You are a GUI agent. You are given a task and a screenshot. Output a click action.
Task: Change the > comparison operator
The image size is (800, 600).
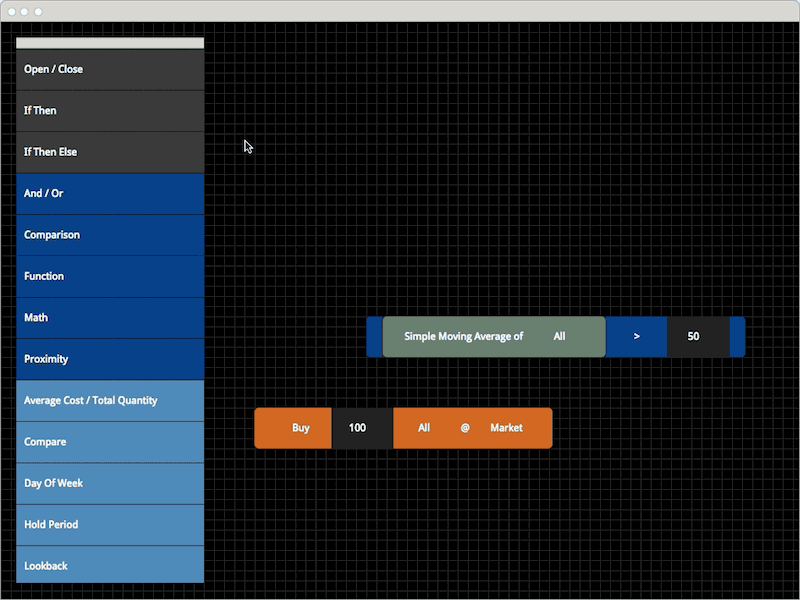tap(636, 336)
